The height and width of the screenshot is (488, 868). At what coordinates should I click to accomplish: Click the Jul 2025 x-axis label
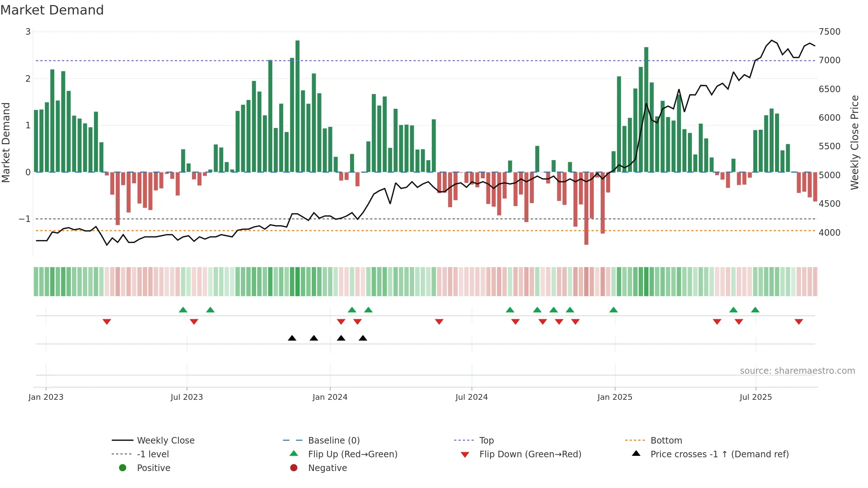[756, 397]
